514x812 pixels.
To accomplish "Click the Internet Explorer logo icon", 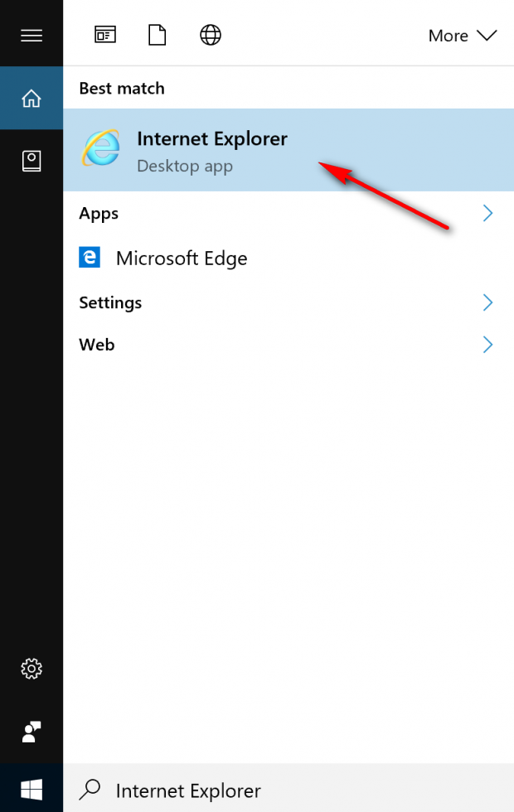I will [100, 148].
